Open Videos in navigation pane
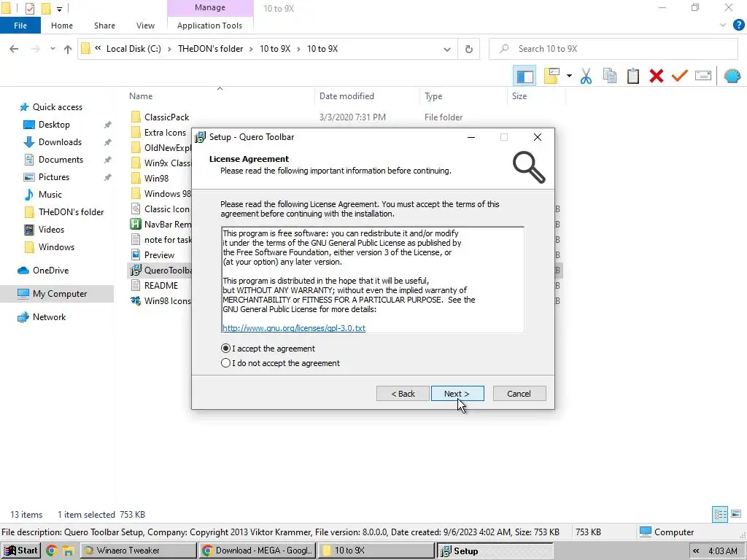 [51, 230]
